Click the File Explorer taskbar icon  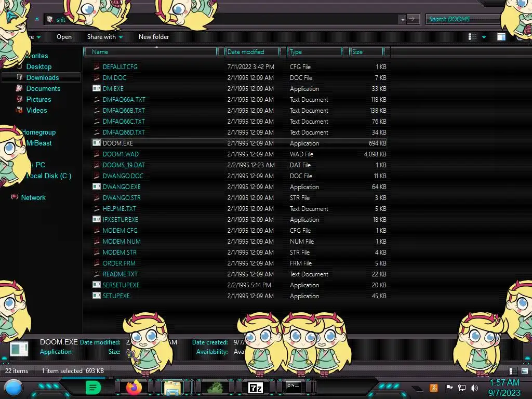(172, 388)
